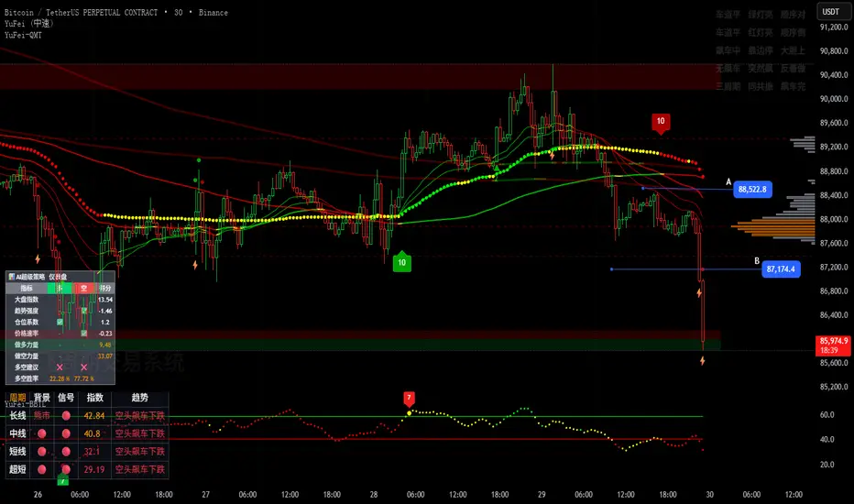The height and width of the screenshot is (504, 854).
Task: Click the 长线 row signal red dot
Action: coord(66,416)
